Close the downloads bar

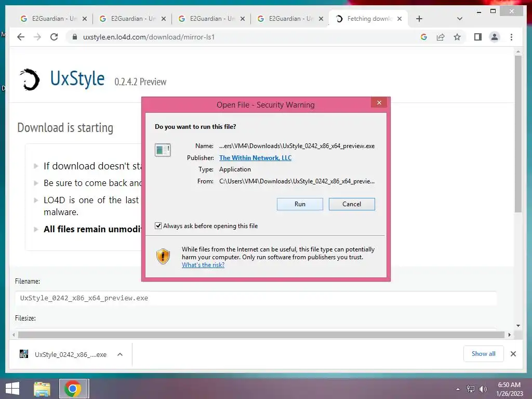[513, 354]
